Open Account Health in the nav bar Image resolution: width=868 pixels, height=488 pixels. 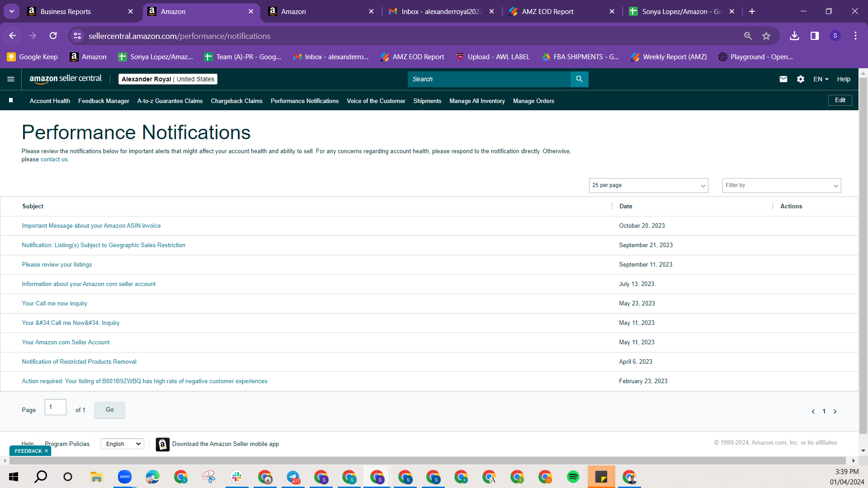(50, 101)
